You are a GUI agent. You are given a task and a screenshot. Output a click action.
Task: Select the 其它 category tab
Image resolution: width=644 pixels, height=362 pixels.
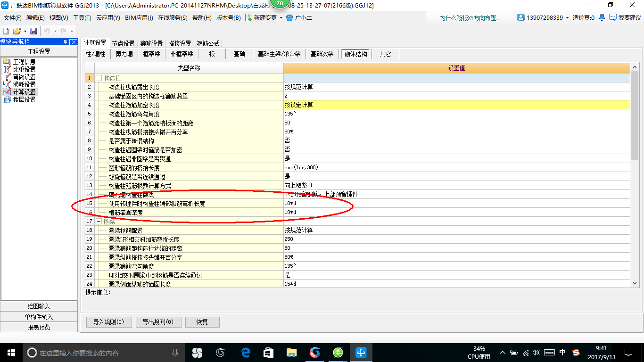pyautogui.click(x=385, y=54)
